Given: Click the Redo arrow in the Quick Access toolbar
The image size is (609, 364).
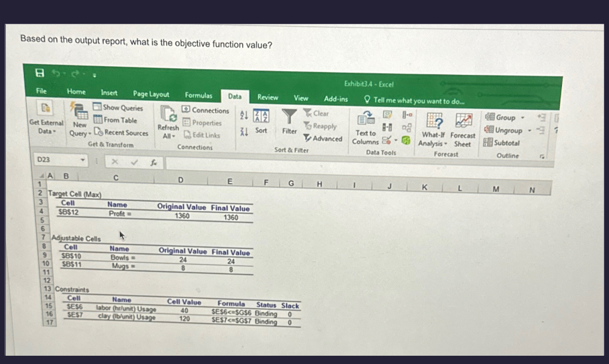Looking at the screenshot, I should click(x=75, y=74).
